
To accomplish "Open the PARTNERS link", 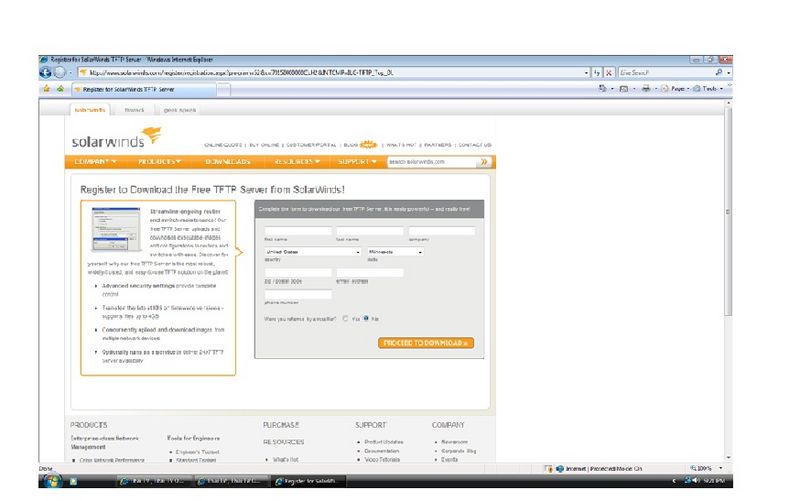I will coord(438,145).
